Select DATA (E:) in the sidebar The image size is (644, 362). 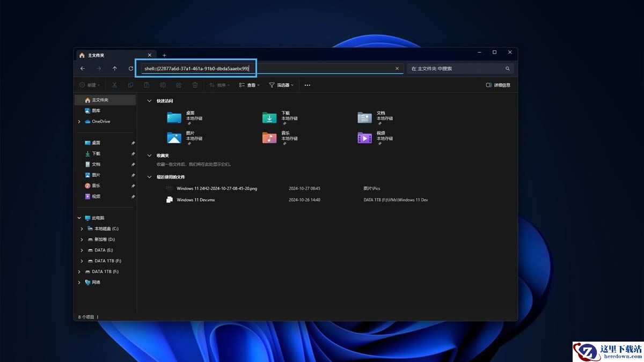[x=100, y=250]
